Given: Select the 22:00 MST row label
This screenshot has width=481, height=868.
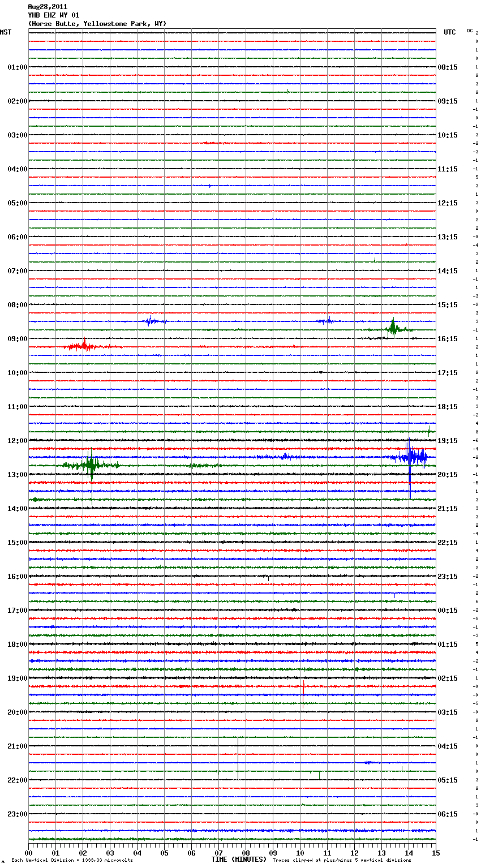Looking at the screenshot, I should 17,780.
